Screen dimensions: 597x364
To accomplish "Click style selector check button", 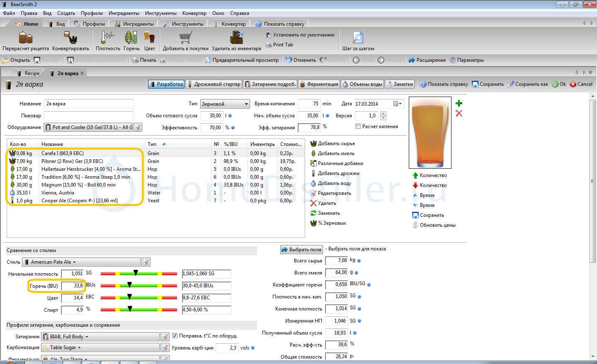I will tap(146, 262).
